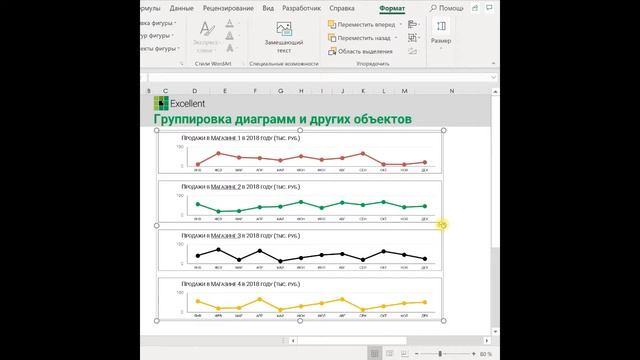This screenshot has width=640, height=360.
Task: Click the group's top-right resize handle
Action: 443,130
